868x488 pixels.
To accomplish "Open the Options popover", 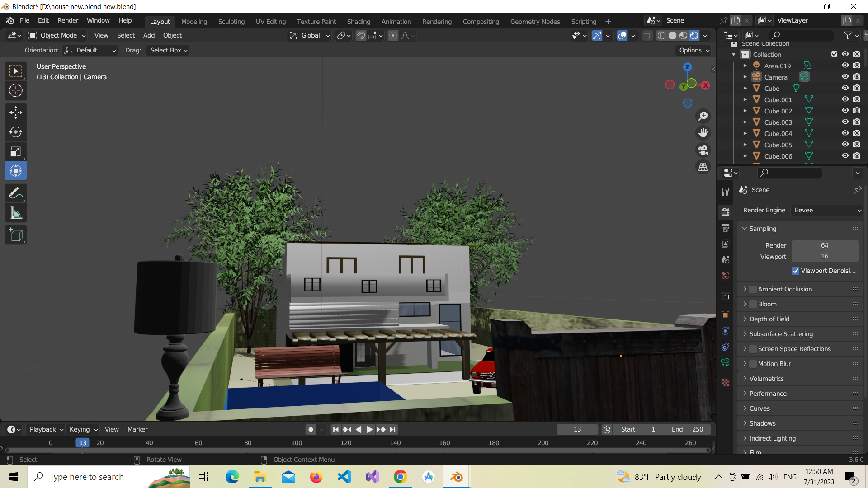I will pos(693,50).
